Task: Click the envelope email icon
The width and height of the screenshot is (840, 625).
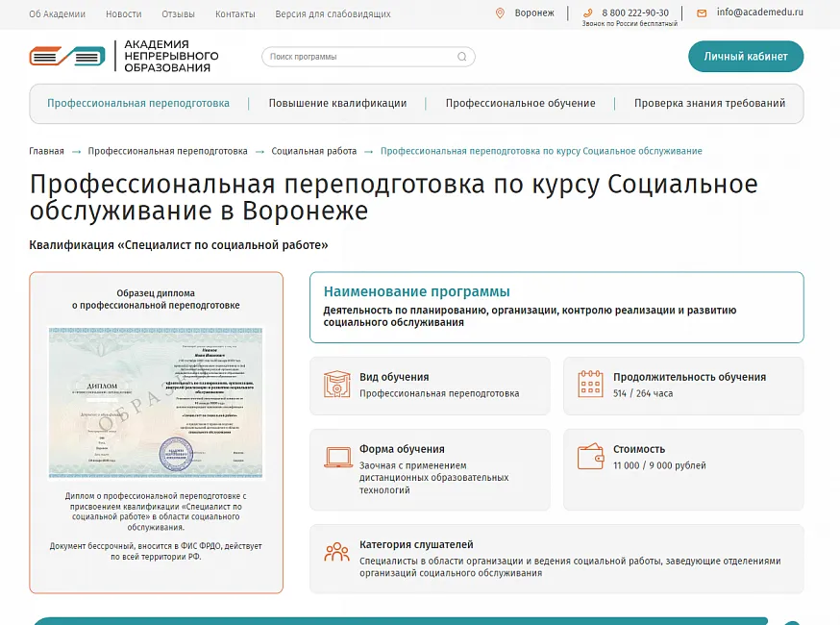Action: tap(702, 12)
